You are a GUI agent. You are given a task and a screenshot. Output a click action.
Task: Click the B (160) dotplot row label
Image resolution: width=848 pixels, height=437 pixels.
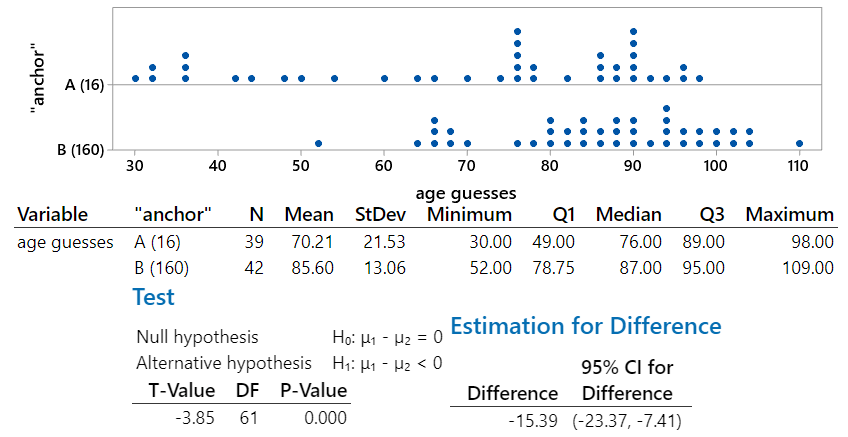click(81, 150)
